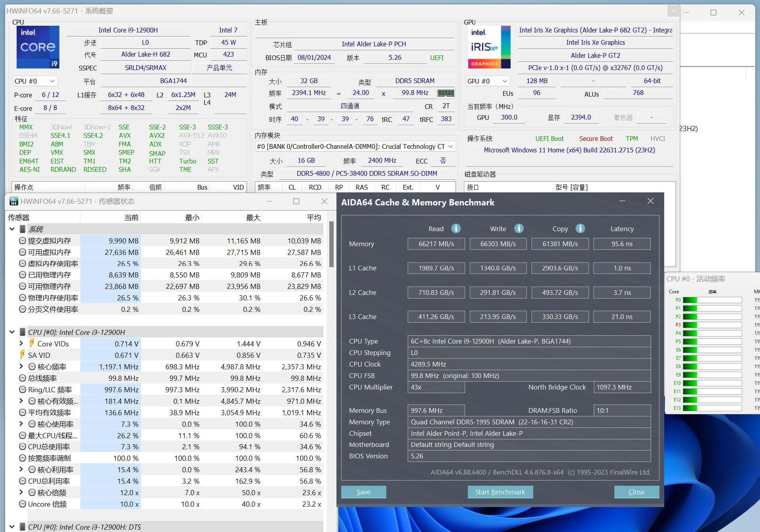This screenshot has height=532, width=760.
Task: Click the clock icon beside 物理内存使用率
Action: click(x=23, y=298)
